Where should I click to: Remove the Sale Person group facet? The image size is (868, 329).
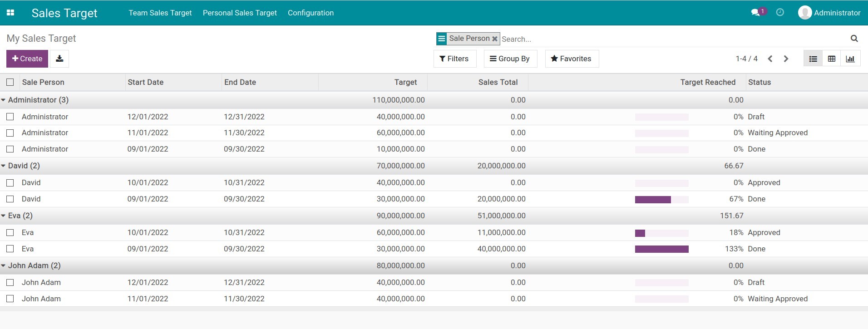point(495,39)
